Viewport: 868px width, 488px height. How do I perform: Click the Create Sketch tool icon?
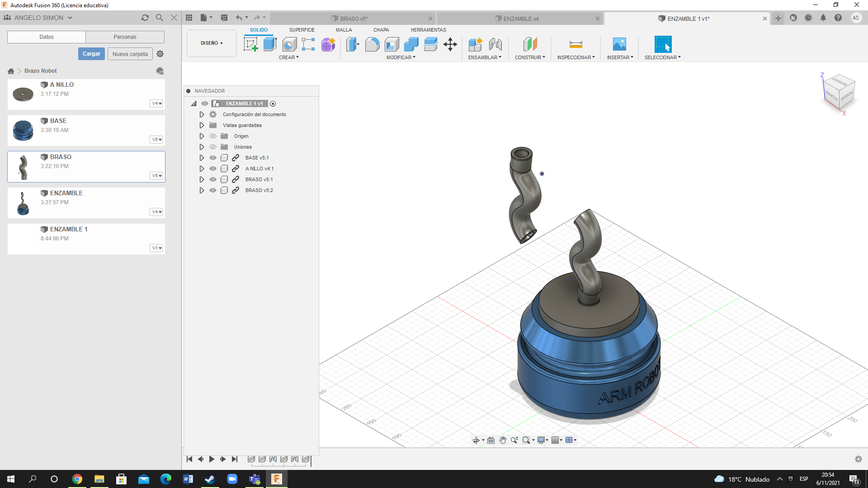coord(250,44)
